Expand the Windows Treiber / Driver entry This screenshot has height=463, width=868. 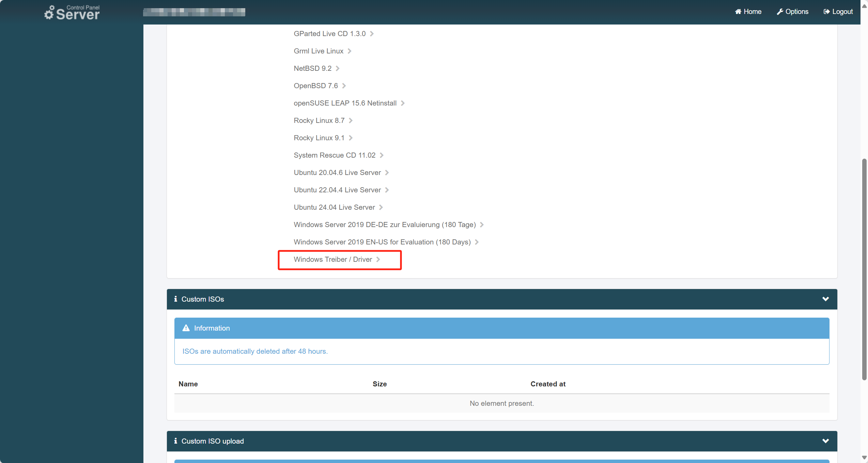[x=333, y=259]
